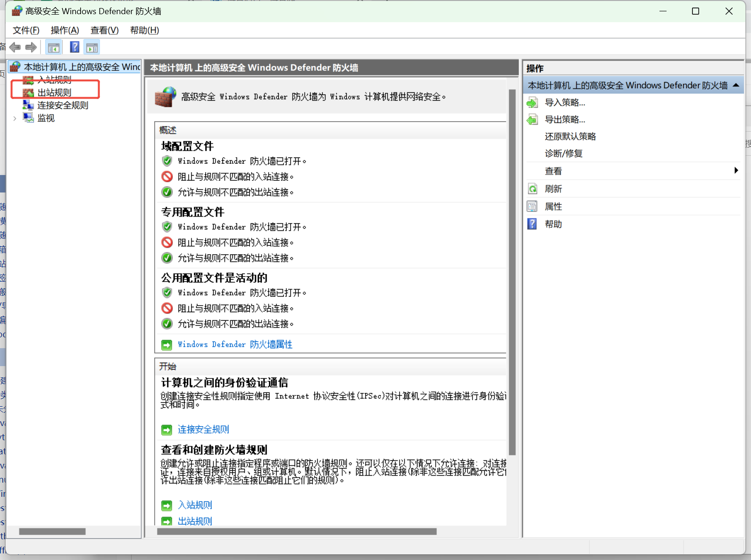Viewport: 751px width, 560px height.
Task: Click 计算机之间的身份验证通信 heading
Action: (225, 383)
